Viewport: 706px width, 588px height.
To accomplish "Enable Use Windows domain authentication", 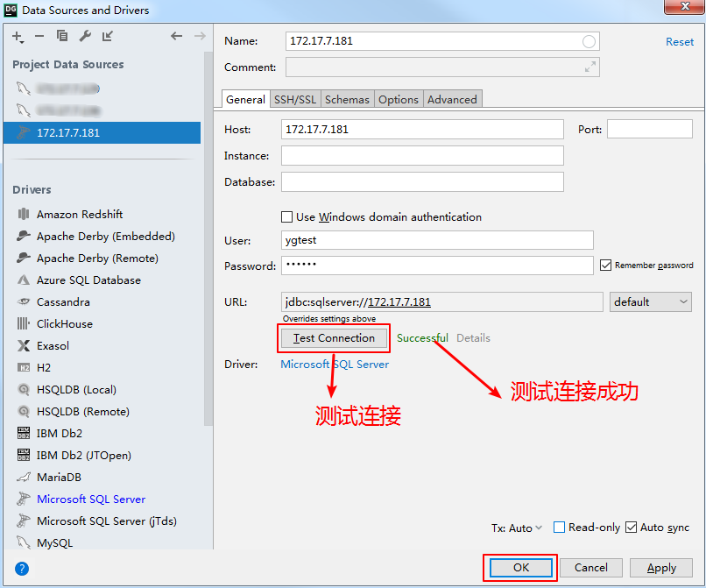I will coord(286,216).
